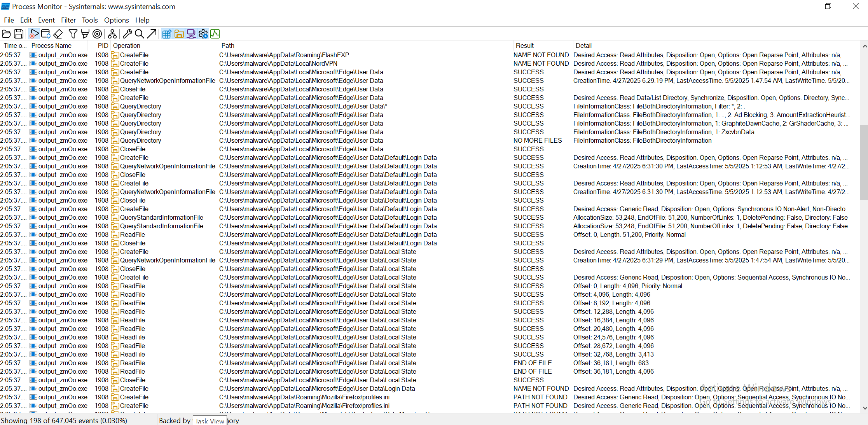Image resolution: width=868 pixels, height=425 pixels.
Task: Click the detail 'Offset: 8,192, Length: 4,096'
Action: pyautogui.click(x=612, y=303)
